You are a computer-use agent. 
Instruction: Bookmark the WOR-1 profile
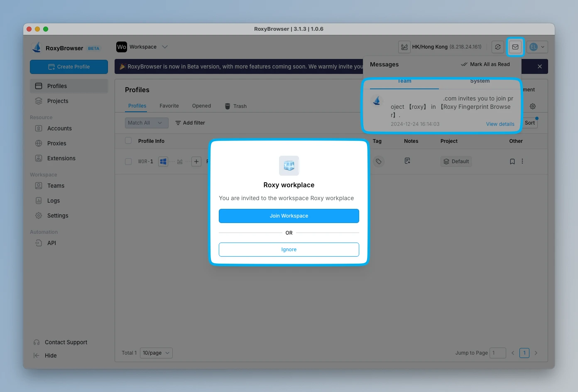click(x=512, y=162)
